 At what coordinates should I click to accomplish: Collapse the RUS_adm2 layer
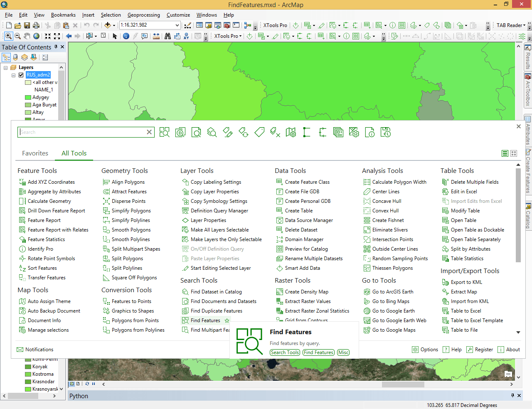click(x=14, y=75)
